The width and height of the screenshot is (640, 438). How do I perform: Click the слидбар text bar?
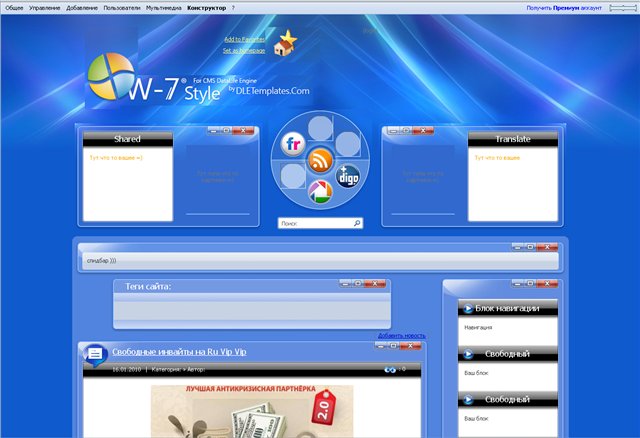[320, 260]
